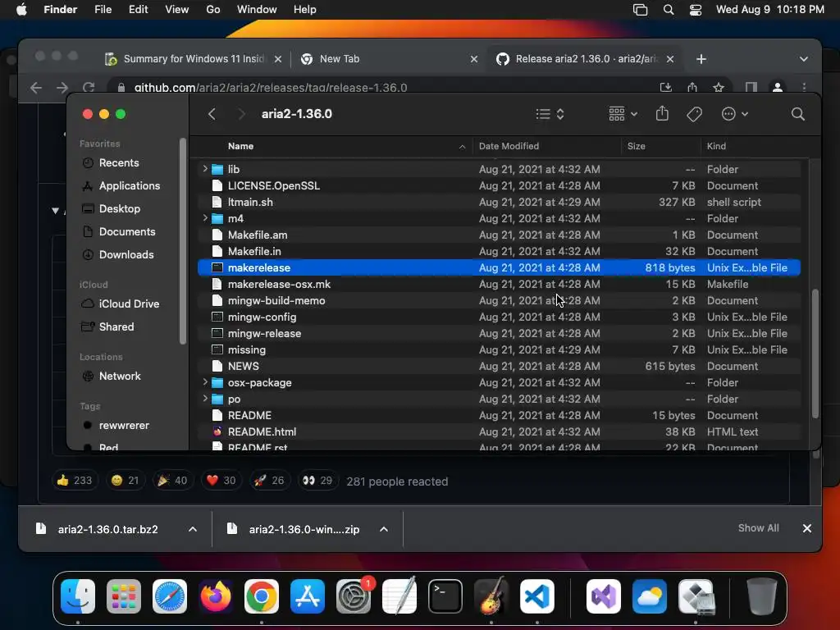The image size is (840, 630).
Task: Expand the po folder
Action: [x=204, y=399]
